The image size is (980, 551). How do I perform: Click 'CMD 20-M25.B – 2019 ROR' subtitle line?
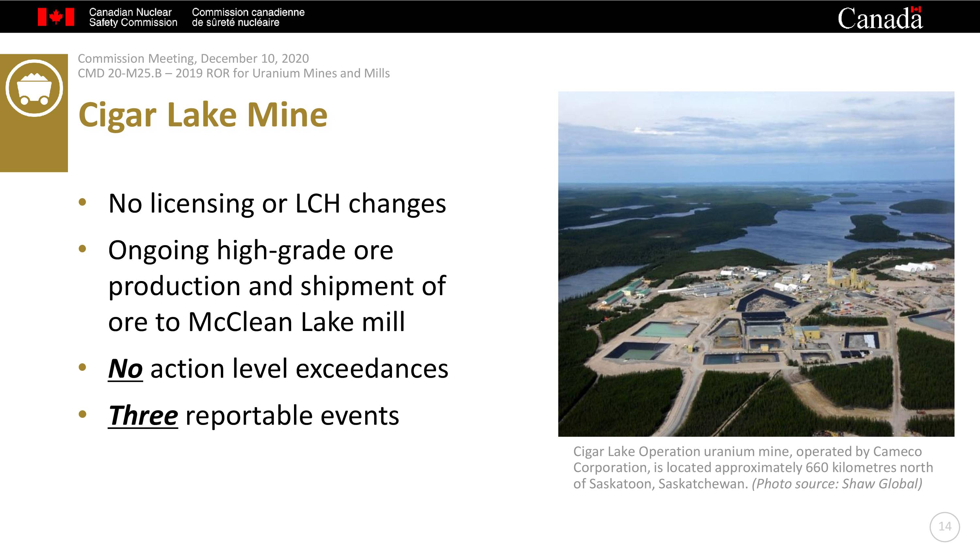point(234,73)
